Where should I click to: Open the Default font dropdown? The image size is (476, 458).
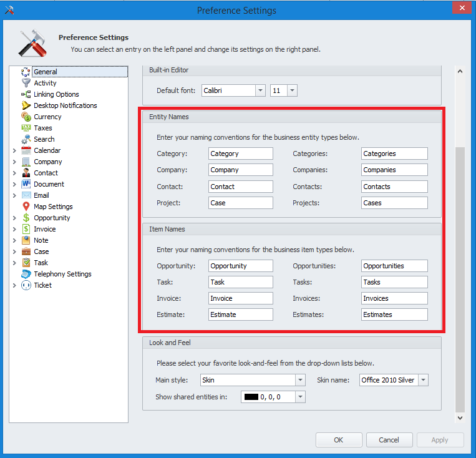point(260,90)
